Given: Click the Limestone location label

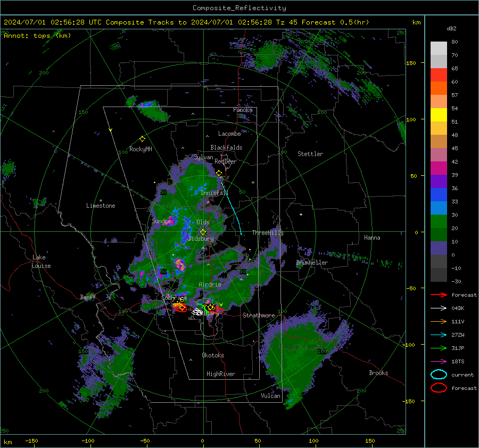Looking at the screenshot, I should (101, 206).
